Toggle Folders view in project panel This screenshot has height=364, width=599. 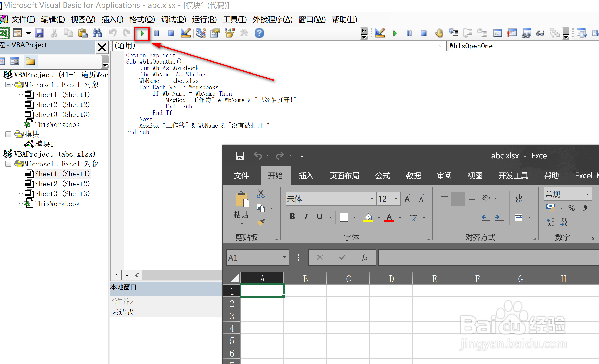click(30, 62)
